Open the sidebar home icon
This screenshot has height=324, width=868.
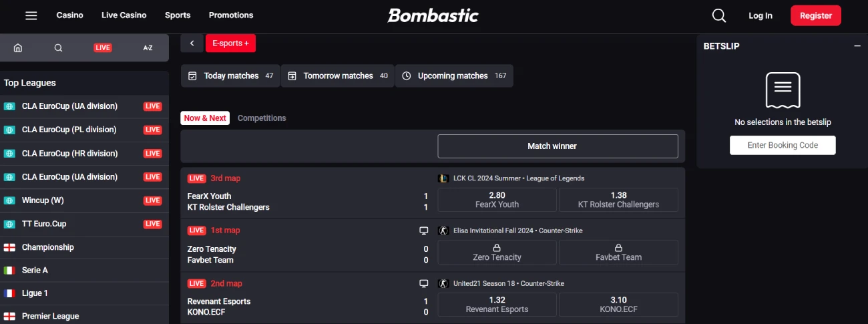tap(18, 47)
